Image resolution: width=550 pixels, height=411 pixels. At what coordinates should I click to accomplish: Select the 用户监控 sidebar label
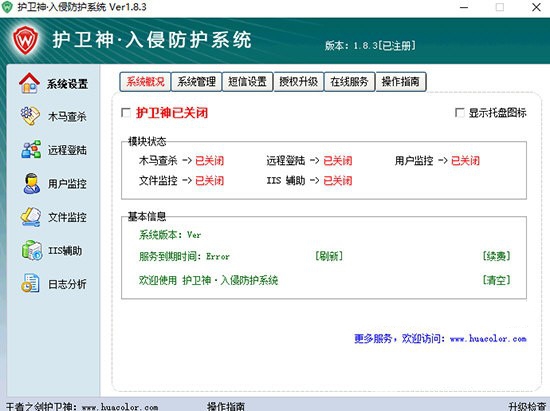pyautogui.click(x=67, y=184)
